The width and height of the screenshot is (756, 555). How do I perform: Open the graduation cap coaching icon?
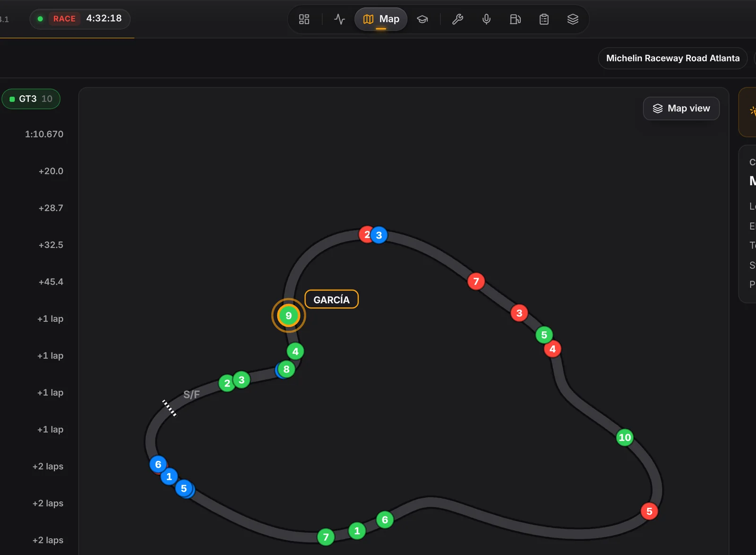click(422, 19)
